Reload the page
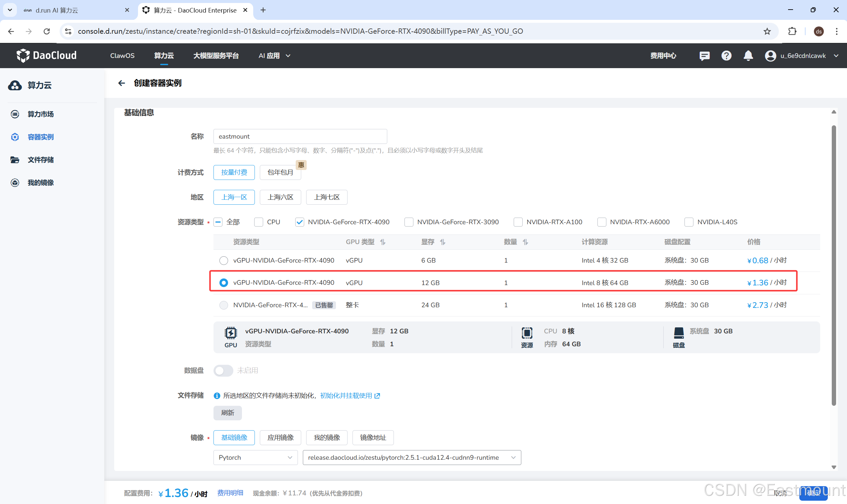Image resolution: width=847 pixels, height=504 pixels. coord(47,31)
